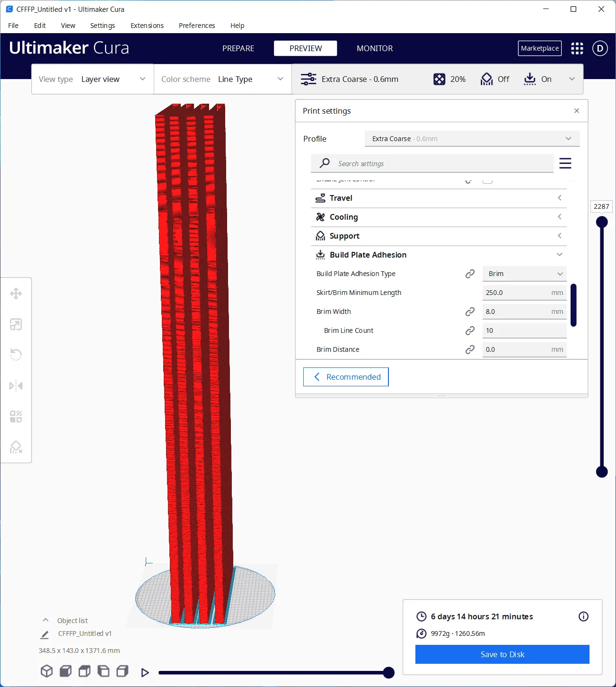Click Save to Disk
Viewport: 616px width, 687px height.
pos(502,654)
